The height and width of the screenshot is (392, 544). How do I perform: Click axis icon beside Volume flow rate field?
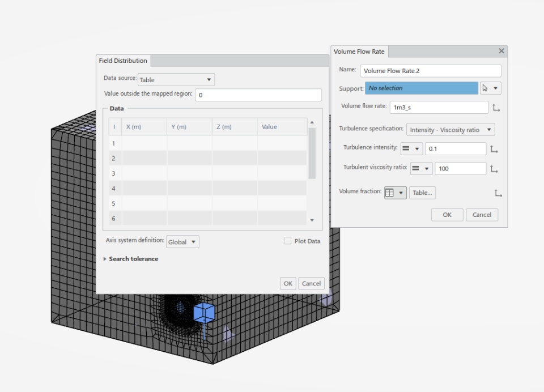click(x=496, y=108)
